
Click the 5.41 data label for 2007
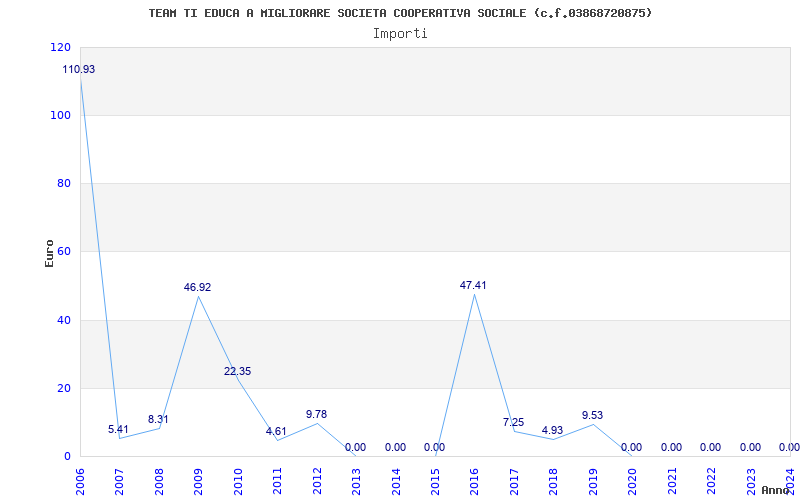click(x=119, y=430)
